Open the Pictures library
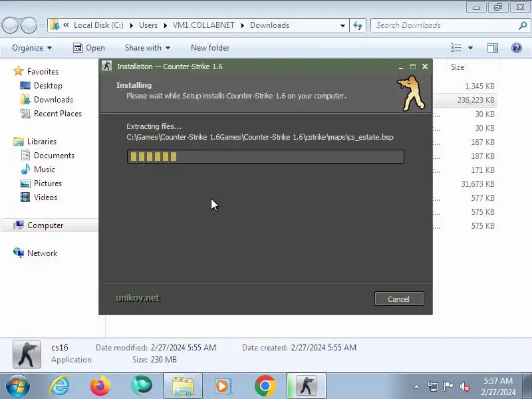Screen dimensions: 532x399 pyautogui.click(x=48, y=184)
